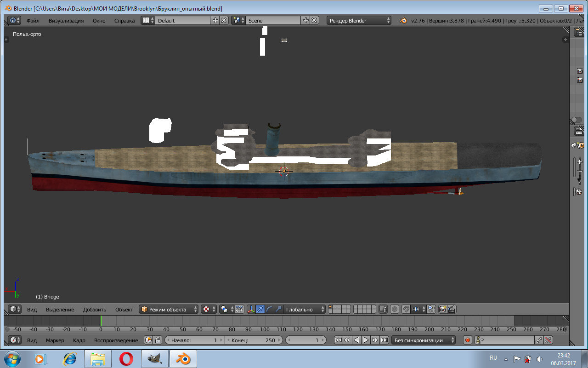
Task: Open the object interaction mode dropdown
Action: pyautogui.click(x=169, y=309)
